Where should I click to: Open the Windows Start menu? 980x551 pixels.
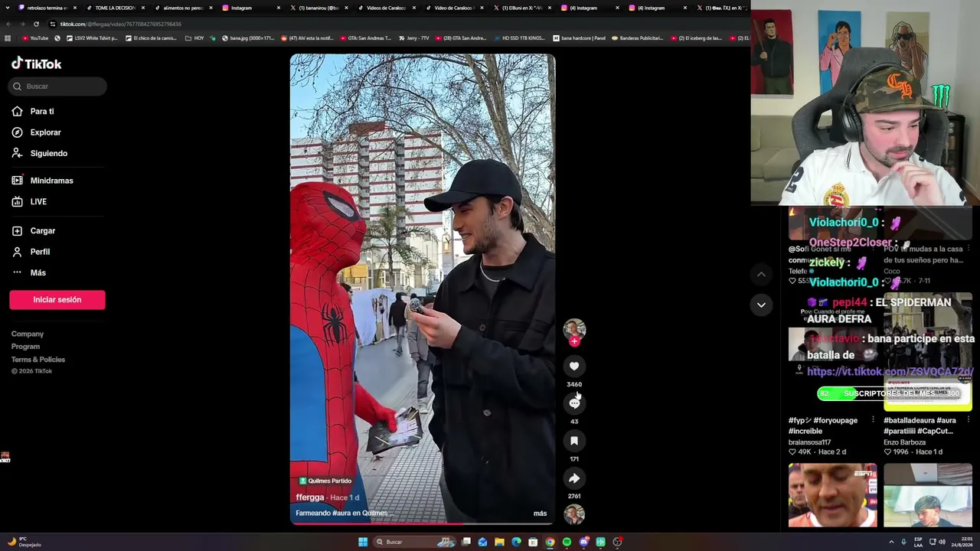click(x=363, y=542)
